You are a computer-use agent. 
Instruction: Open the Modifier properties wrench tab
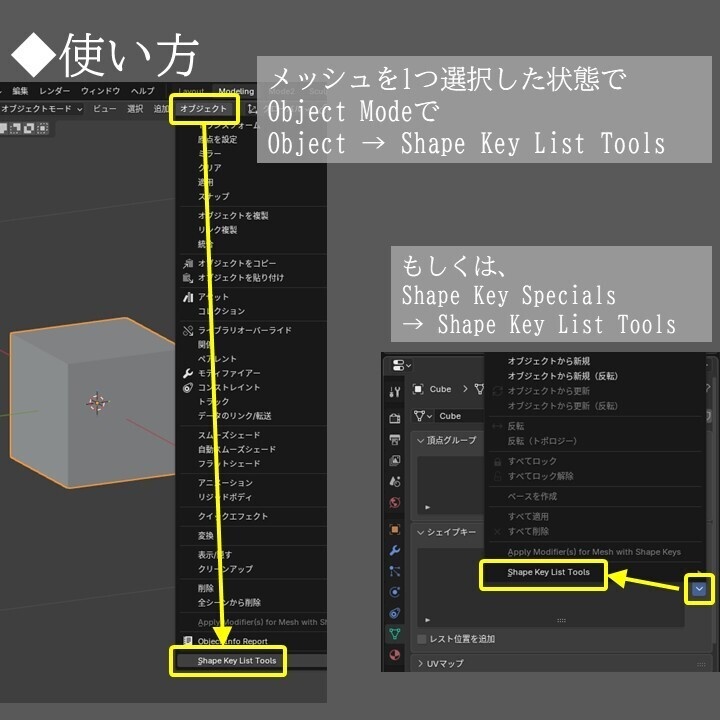[x=394, y=550]
